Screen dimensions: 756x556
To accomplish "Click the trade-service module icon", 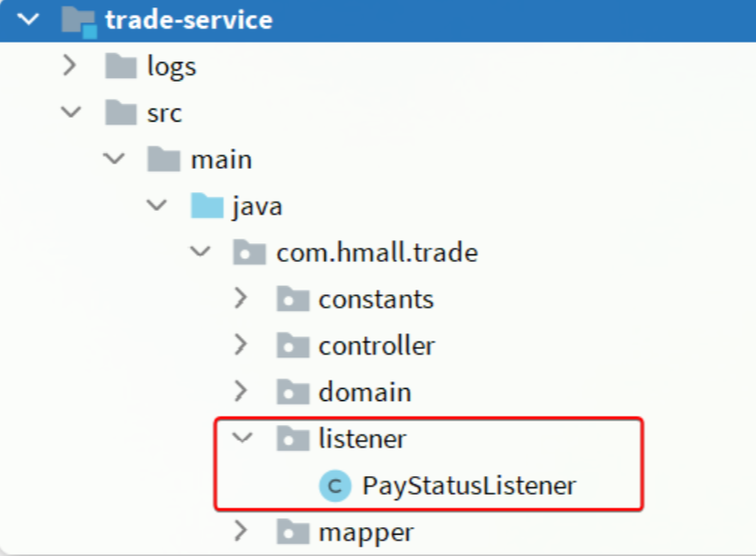I will [80, 21].
